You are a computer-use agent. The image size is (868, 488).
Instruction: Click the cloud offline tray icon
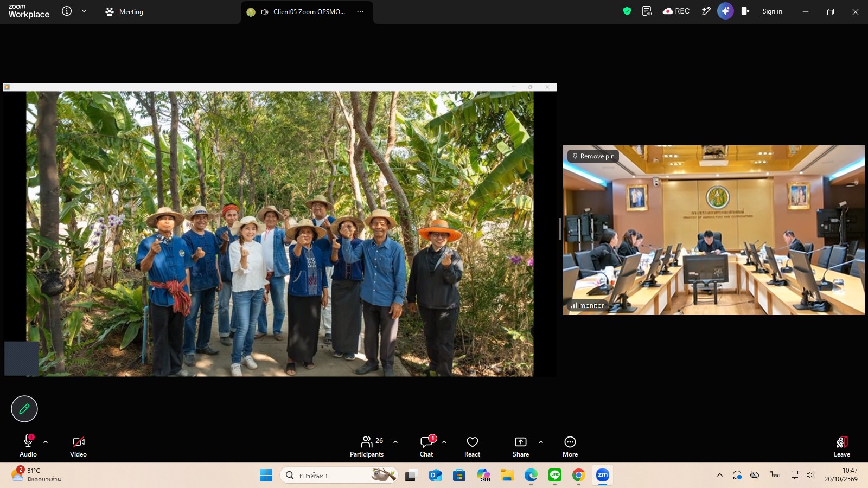[x=755, y=475]
